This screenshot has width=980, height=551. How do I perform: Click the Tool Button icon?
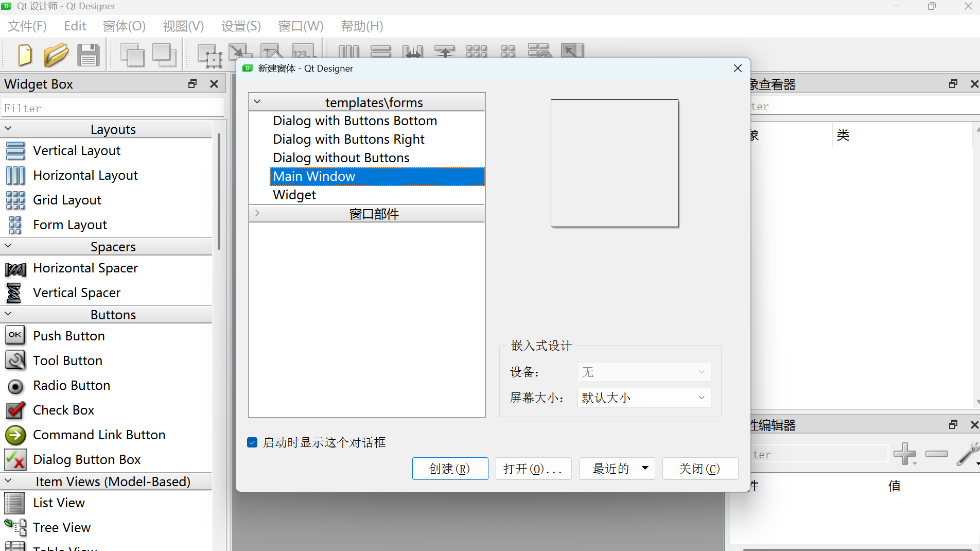click(x=15, y=360)
